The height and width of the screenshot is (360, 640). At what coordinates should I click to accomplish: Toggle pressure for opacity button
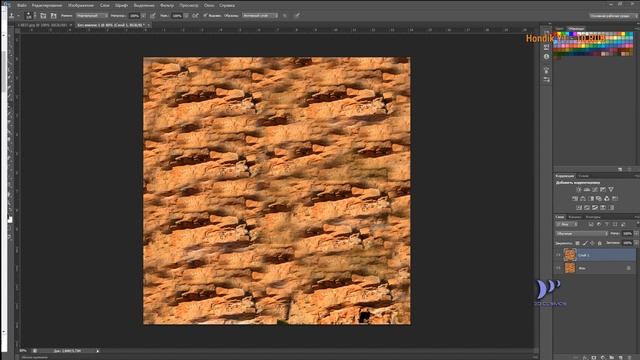[153, 16]
